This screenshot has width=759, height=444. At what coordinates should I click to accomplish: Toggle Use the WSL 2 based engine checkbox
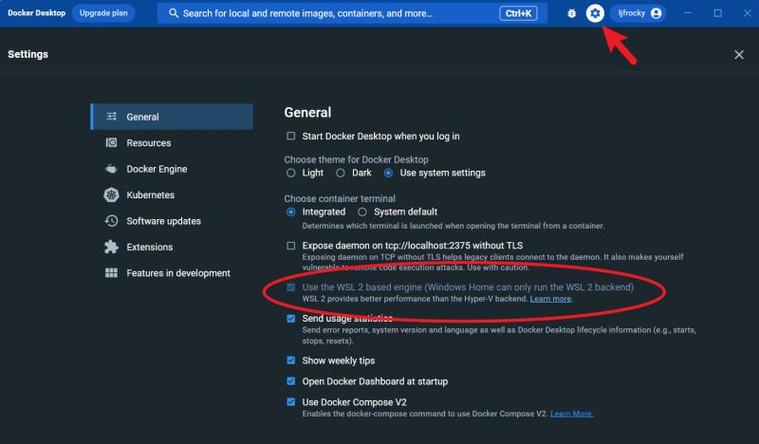(x=290, y=288)
